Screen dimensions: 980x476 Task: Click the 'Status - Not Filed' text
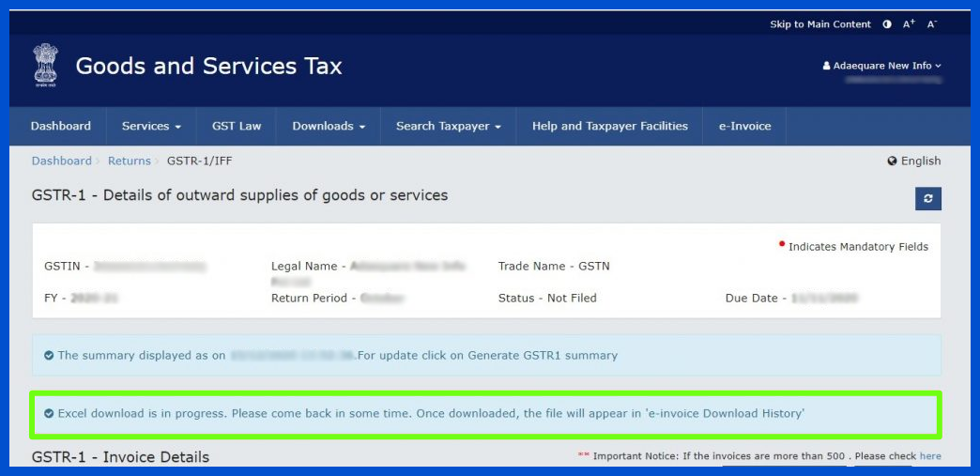[x=547, y=298]
